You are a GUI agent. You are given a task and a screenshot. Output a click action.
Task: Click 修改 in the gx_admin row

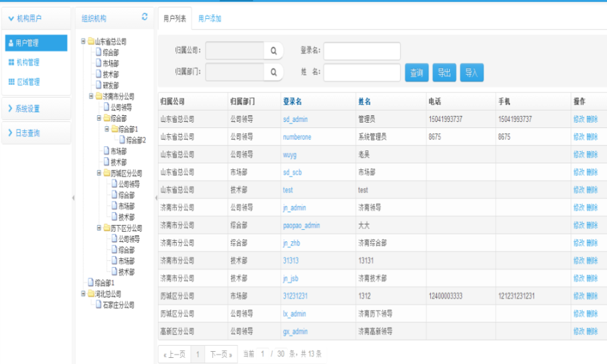(x=579, y=332)
